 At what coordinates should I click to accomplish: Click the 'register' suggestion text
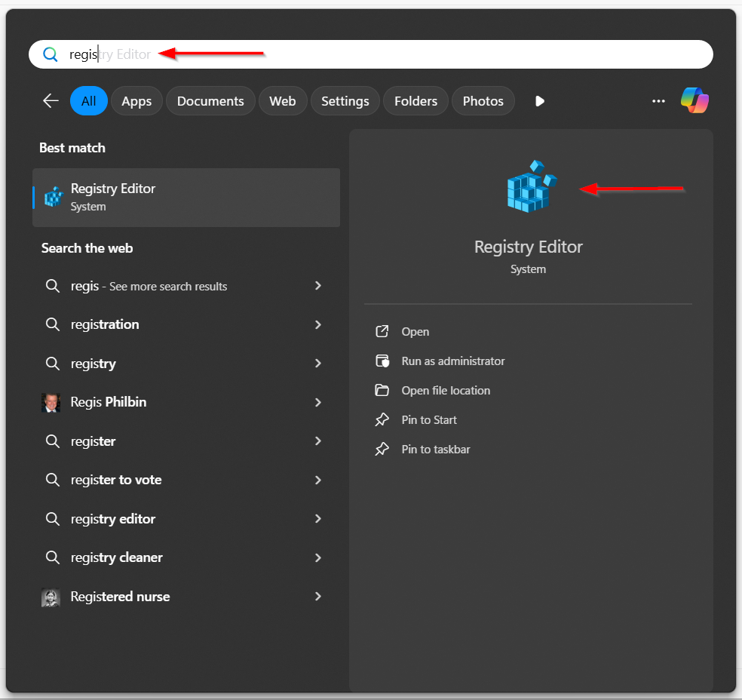(94, 441)
